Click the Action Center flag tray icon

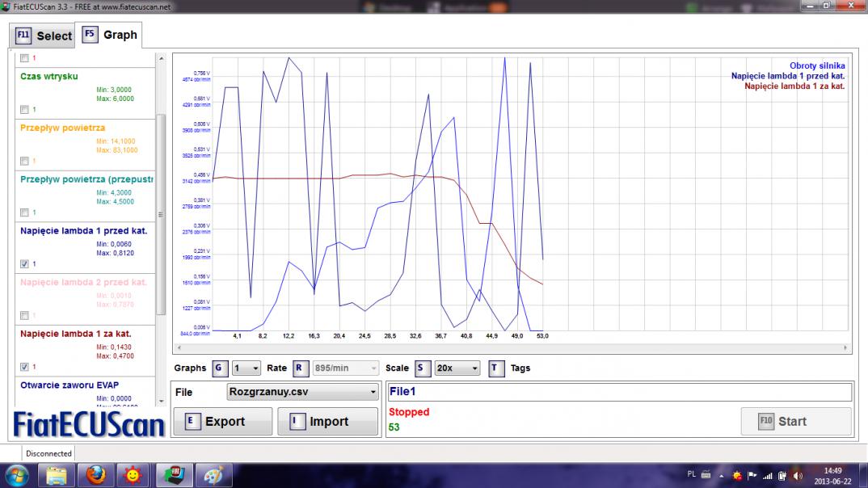pos(752,476)
